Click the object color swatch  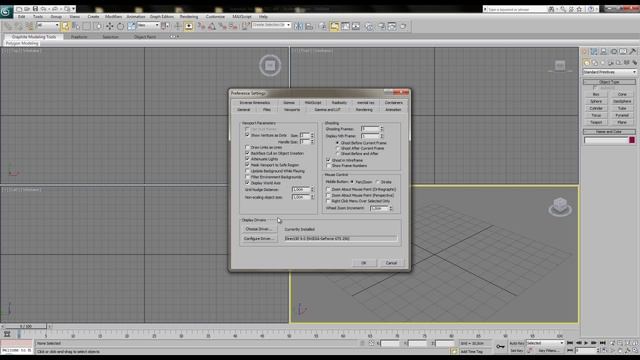tap(632, 140)
